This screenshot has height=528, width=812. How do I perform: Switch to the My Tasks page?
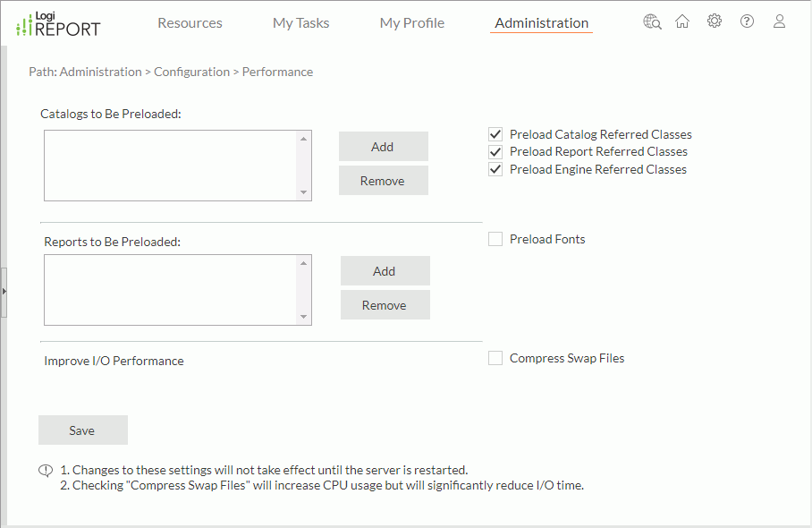coord(300,22)
